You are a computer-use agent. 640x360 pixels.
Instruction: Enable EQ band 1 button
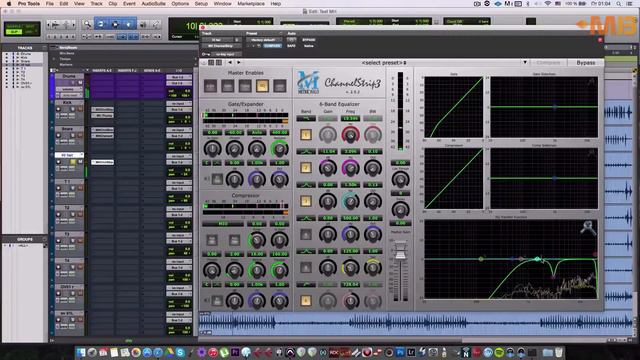tap(306, 135)
